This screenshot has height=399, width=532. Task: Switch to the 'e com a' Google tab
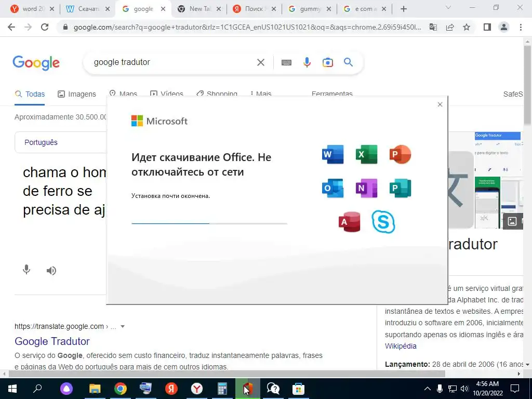(364, 9)
